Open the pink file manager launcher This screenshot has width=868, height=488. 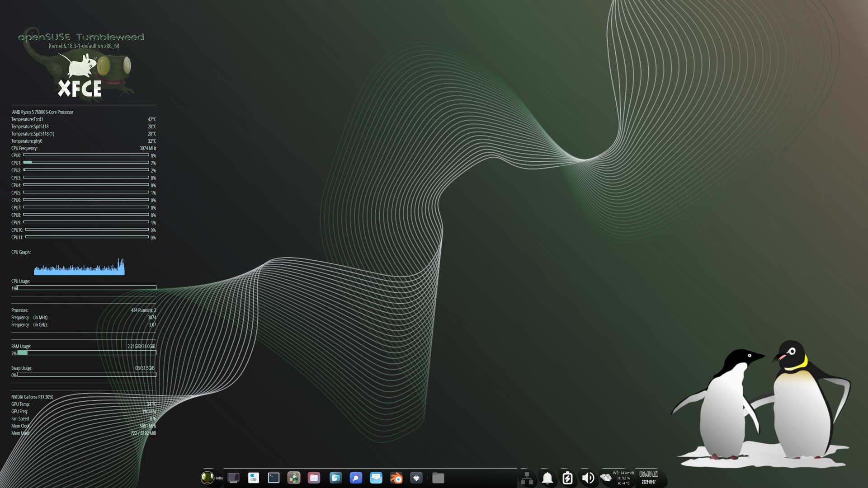click(314, 478)
